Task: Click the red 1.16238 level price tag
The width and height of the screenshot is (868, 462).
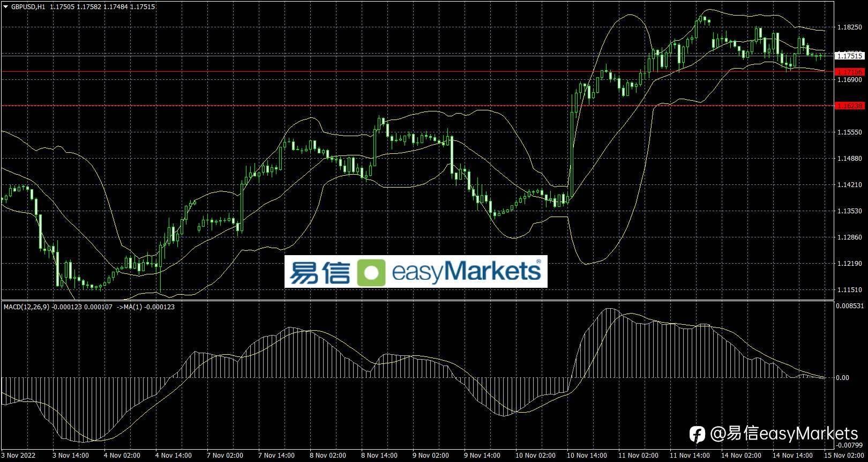Action: (850, 106)
